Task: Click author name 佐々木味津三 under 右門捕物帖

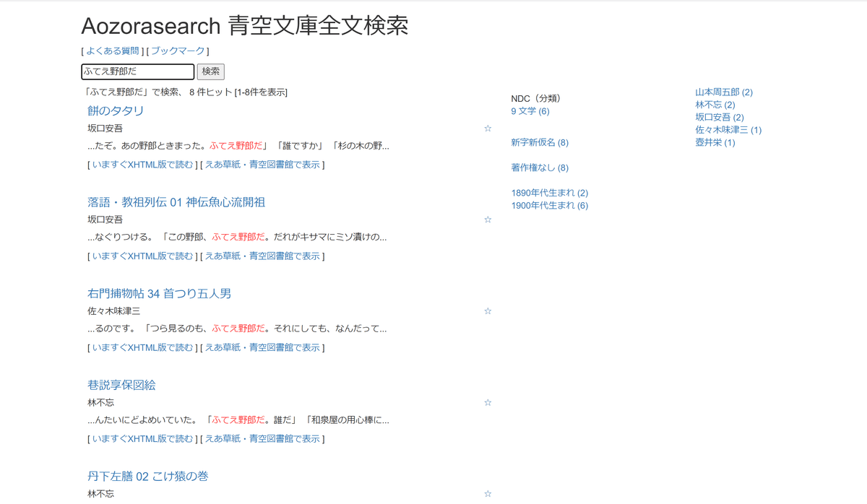Action: [114, 311]
